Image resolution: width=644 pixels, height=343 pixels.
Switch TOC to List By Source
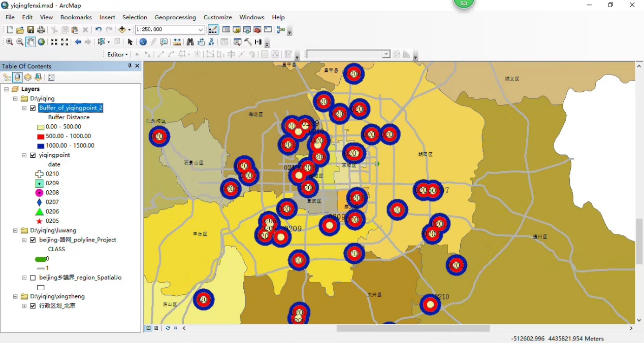point(17,78)
